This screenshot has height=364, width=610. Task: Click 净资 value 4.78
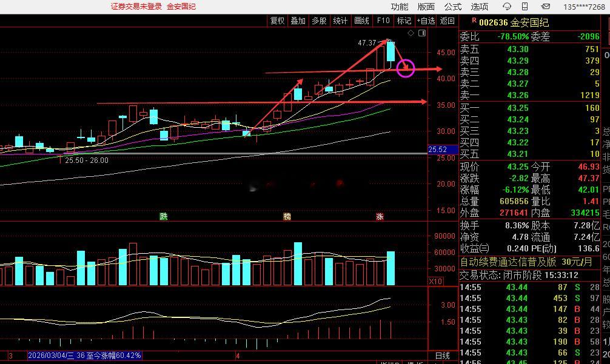(x=520, y=237)
